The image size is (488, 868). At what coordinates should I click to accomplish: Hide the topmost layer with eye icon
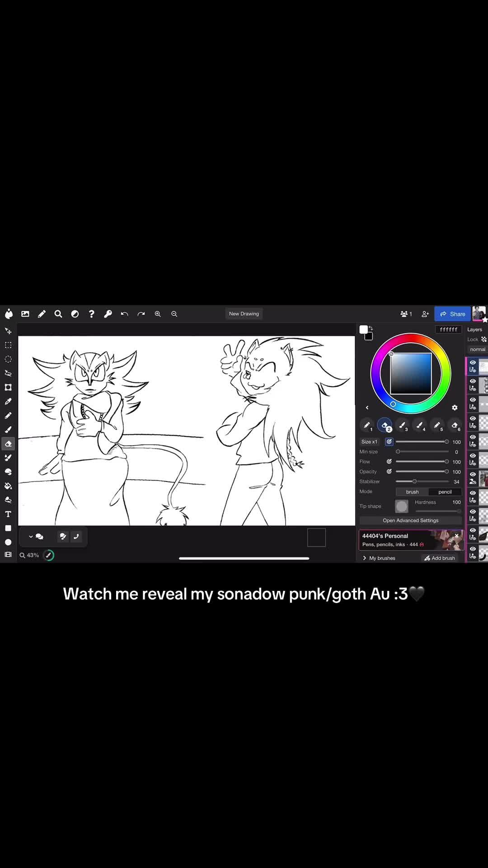473,363
